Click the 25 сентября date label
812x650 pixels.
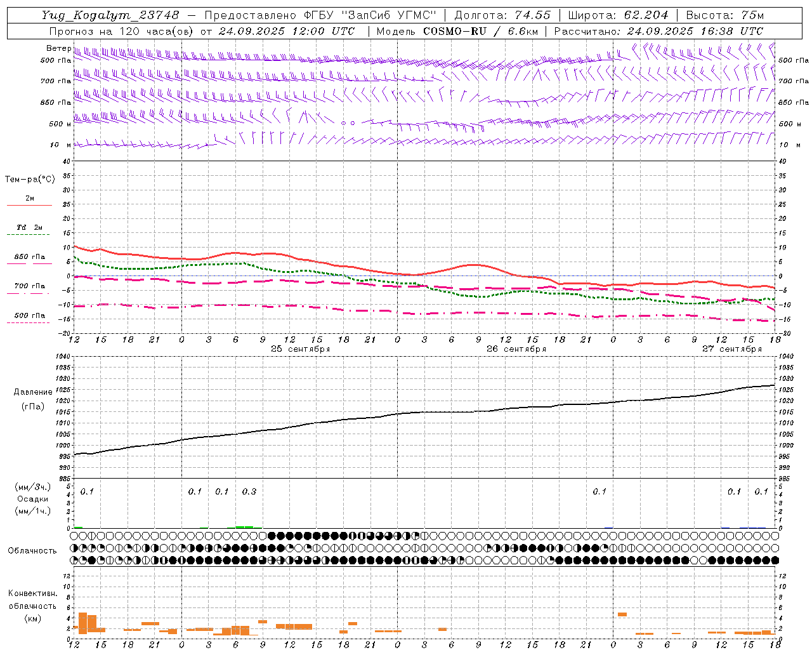[300, 349]
